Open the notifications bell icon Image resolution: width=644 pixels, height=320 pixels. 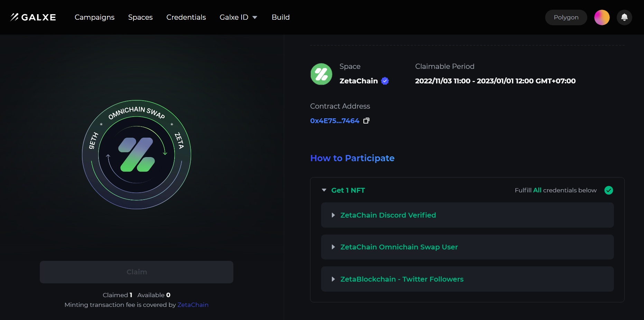coord(624,17)
